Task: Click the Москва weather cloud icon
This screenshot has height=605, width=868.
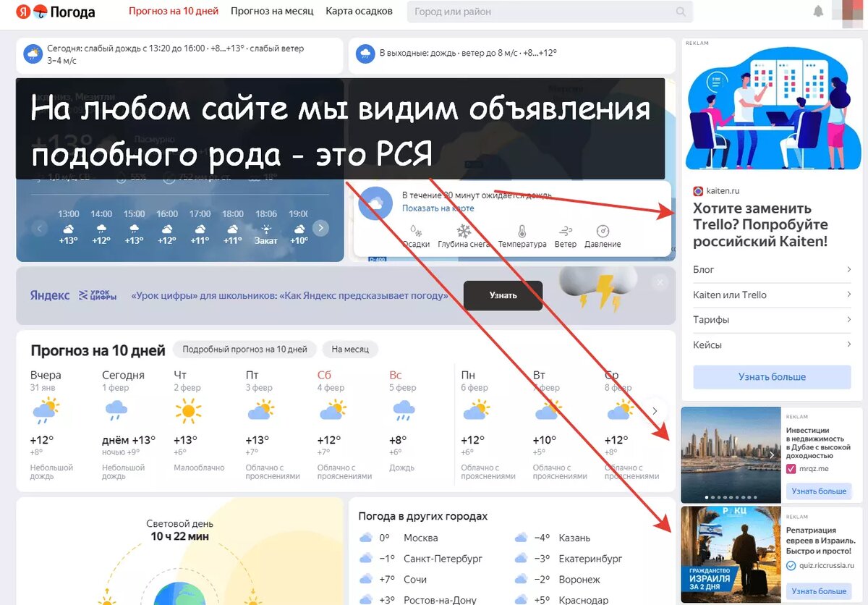Action: 366,538
